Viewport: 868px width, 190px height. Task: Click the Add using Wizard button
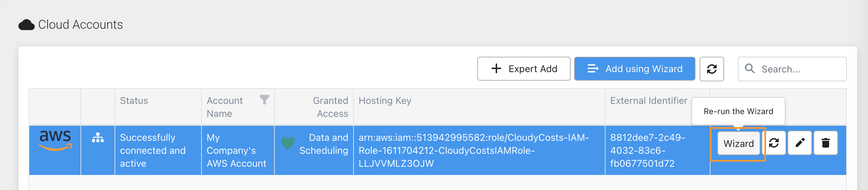634,69
